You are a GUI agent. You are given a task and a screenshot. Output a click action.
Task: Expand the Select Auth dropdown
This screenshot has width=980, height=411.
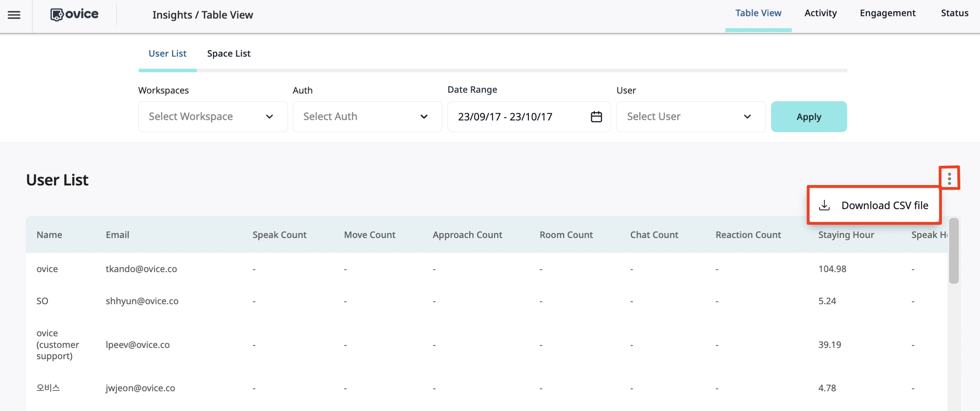point(367,116)
